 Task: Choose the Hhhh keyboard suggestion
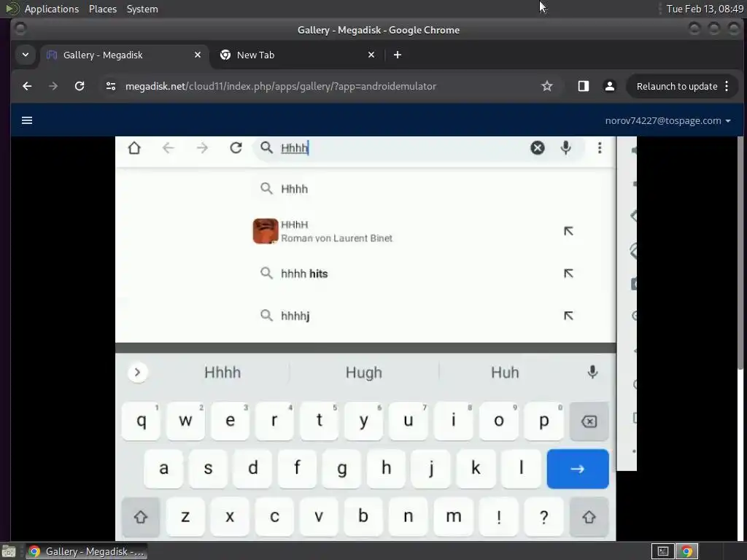click(x=222, y=373)
